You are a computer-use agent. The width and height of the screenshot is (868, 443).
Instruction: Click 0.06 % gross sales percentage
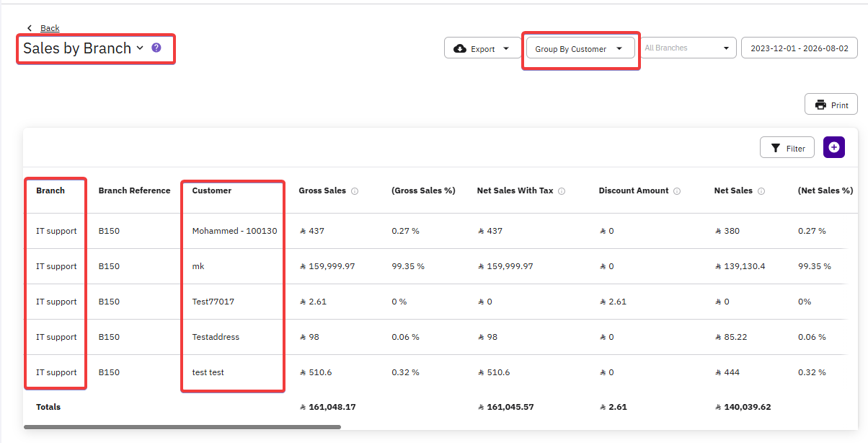[x=405, y=337]
